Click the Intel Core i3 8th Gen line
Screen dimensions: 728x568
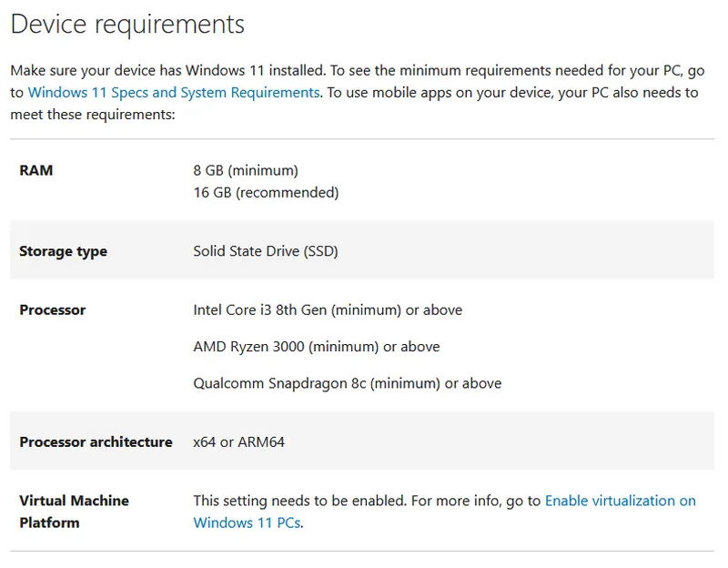(328, 310)
